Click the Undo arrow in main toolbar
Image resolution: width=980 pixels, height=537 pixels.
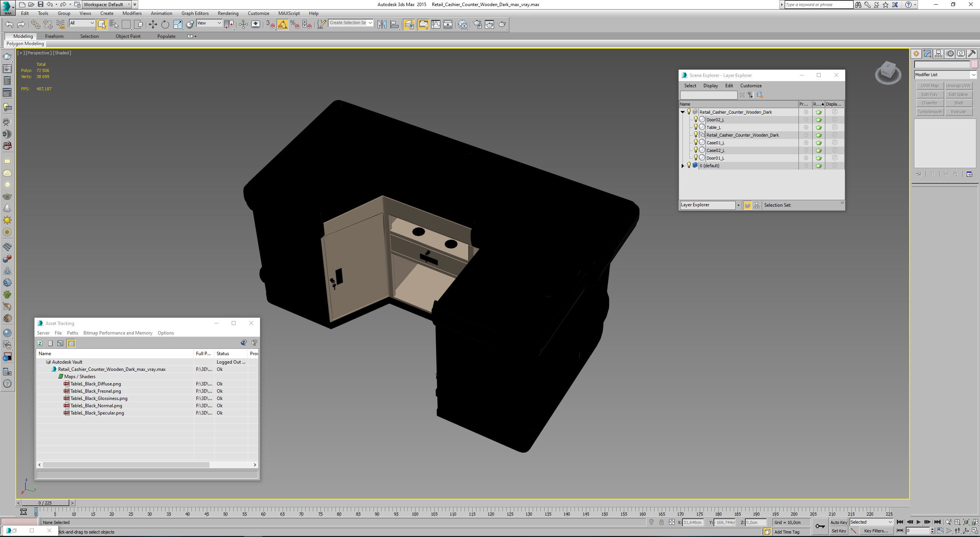(x=9, y=24)
